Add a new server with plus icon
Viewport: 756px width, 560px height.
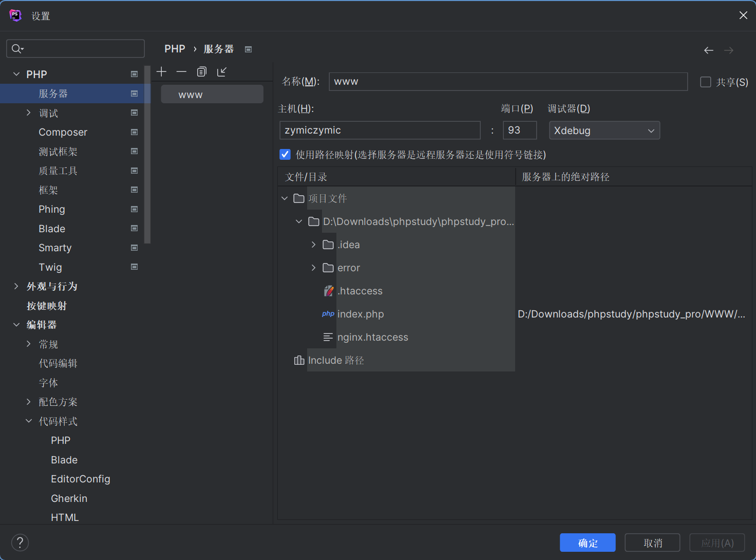162,71
